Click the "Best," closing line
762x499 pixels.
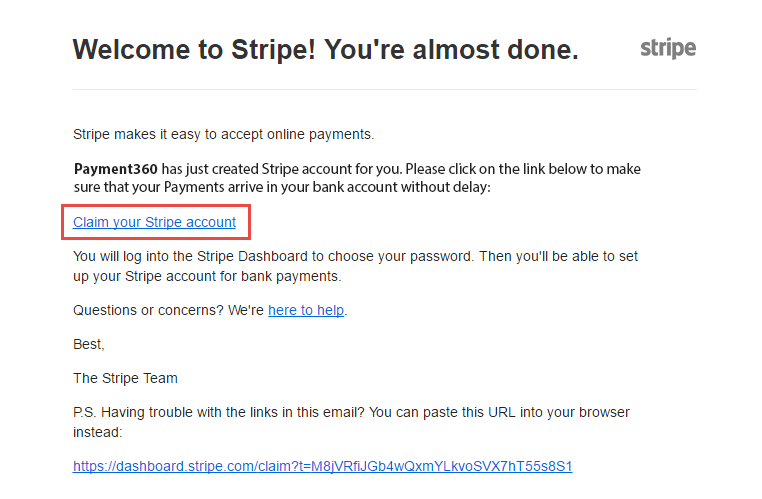(89, 344)
